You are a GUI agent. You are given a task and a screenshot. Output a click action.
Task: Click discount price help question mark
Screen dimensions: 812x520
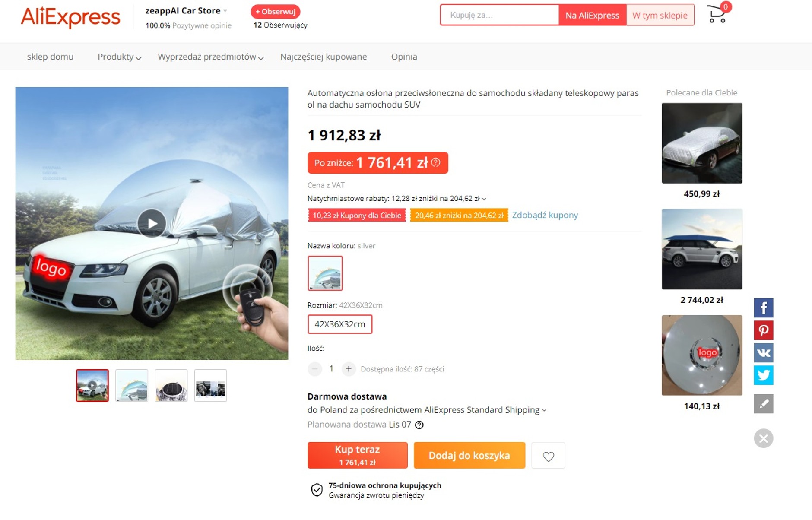pyautogui.click(x=436, y=162)
